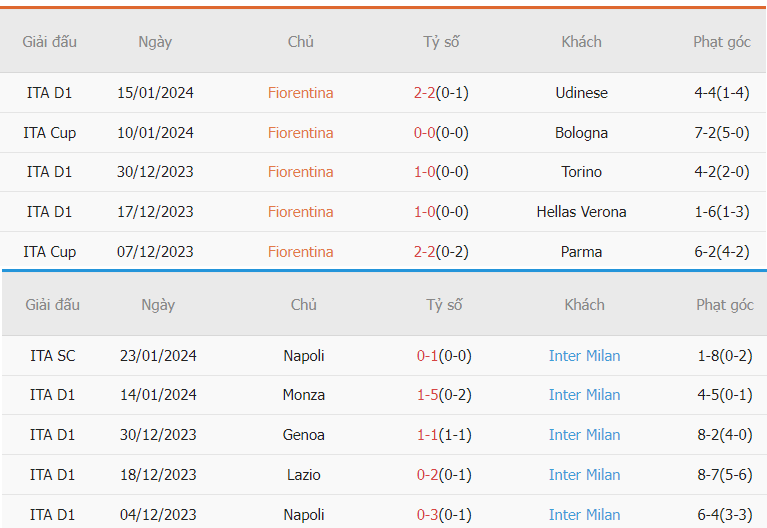The image size is (767, 528).
Task: Select Napoli in the 23/01/2024 row
Action: tap(304, 356)
